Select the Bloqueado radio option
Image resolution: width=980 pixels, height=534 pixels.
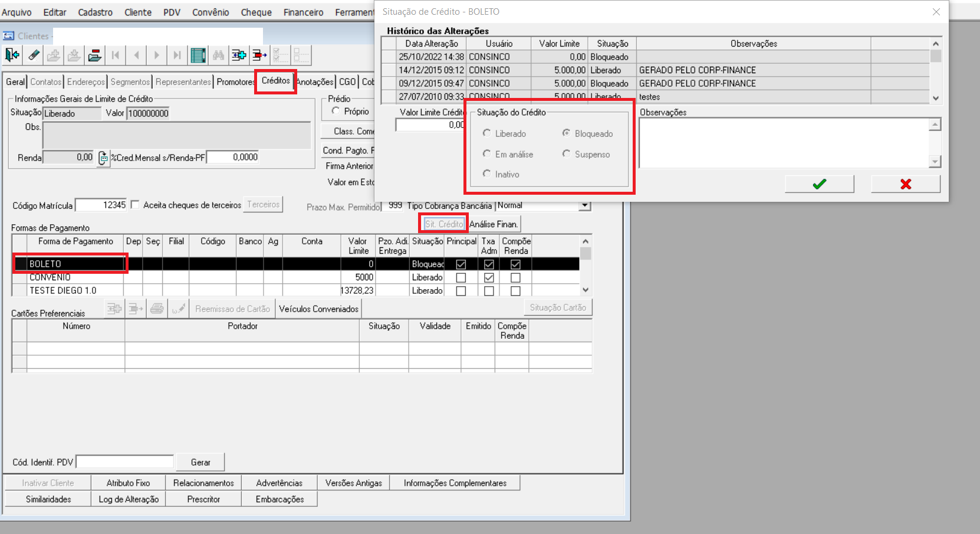[566, 133]
